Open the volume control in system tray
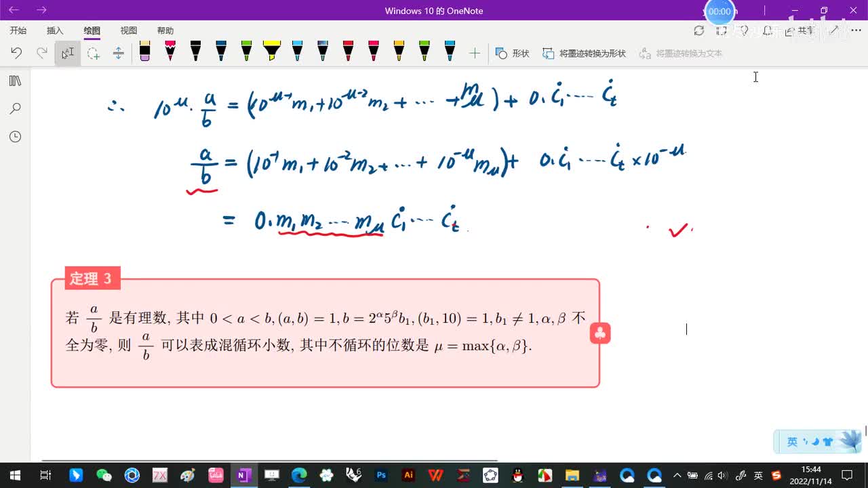 pos(724,475)
